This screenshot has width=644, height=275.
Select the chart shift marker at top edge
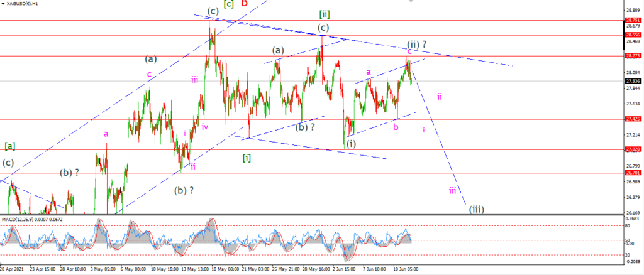tap(412, 1)
